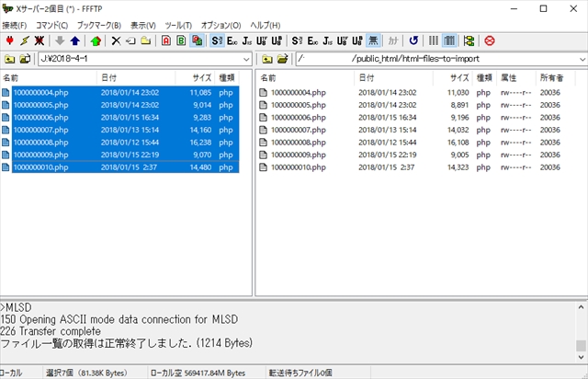This screenshot has width=588, height=379.
Task: Open the remote change-folder icon
Action: [x=283, y=59]
